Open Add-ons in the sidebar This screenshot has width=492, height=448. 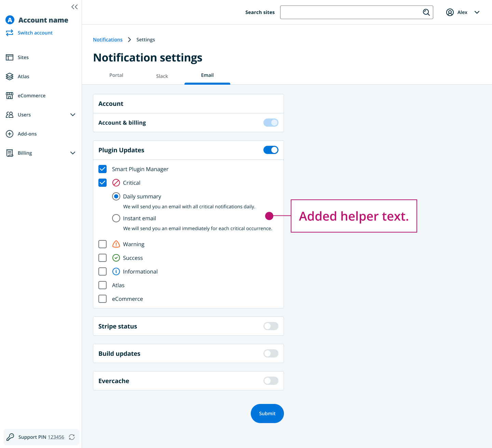click(x=27, y=134)
